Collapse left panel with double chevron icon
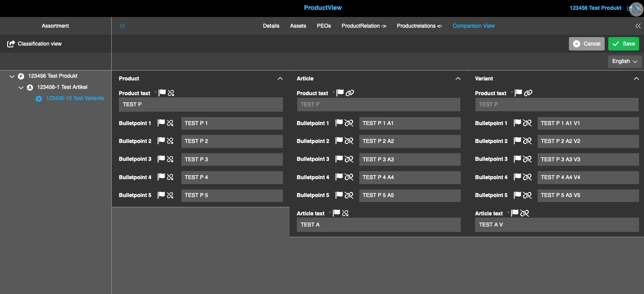Image resolution: width=644 pixels, height=294 pixels. click(122, 26)
